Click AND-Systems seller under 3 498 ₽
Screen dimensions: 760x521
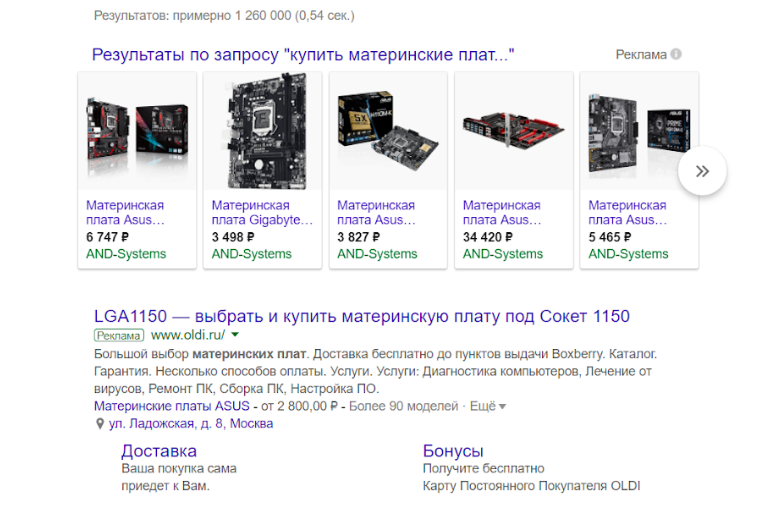click(252, 254)
